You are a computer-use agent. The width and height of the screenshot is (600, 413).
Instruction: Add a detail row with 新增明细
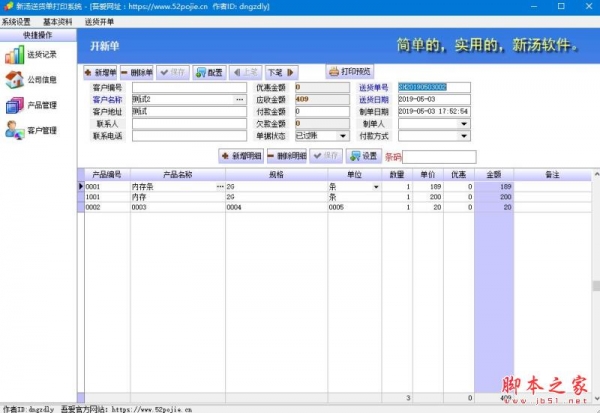point(241,156)
